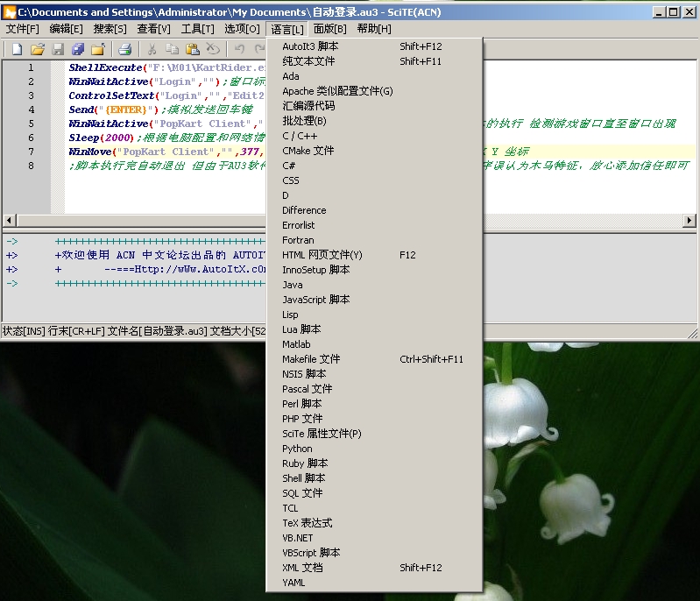Select Makefile 文件 entry
Screen dimensions: 700x601
pos(374,359)
